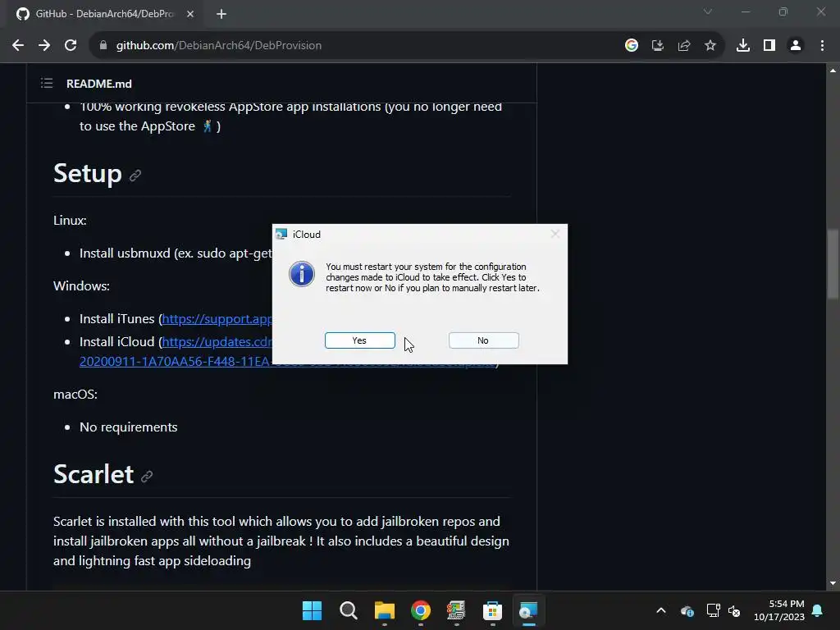Click the 'Install usbmuxd' list item

176,253
